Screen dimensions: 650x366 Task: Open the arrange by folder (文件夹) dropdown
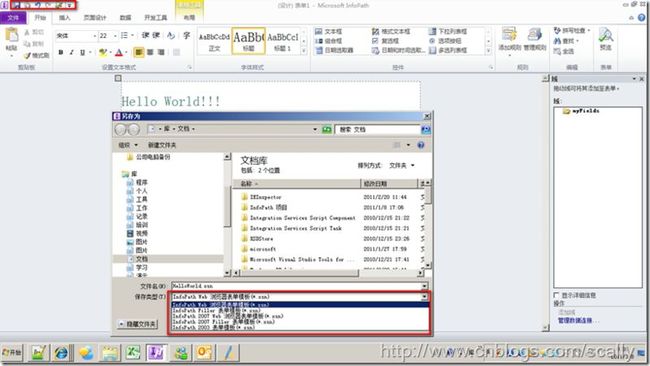pyautogui.click(x=402, y=165)
